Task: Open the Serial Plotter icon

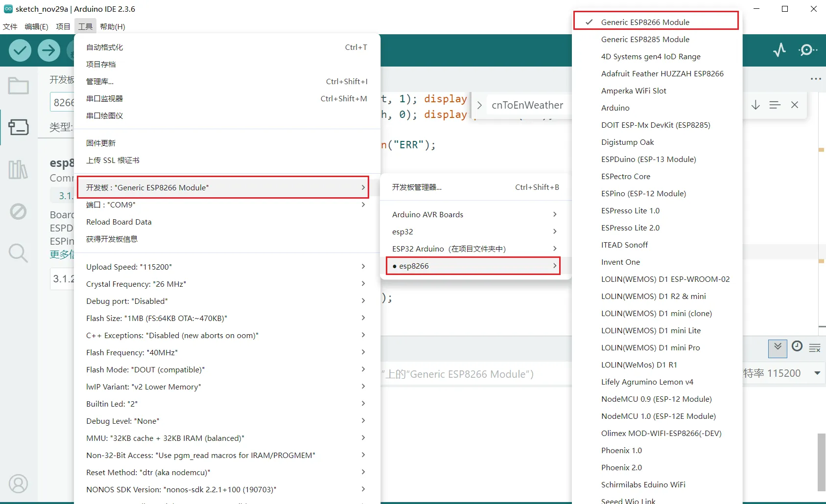Action: click(779, 50)
